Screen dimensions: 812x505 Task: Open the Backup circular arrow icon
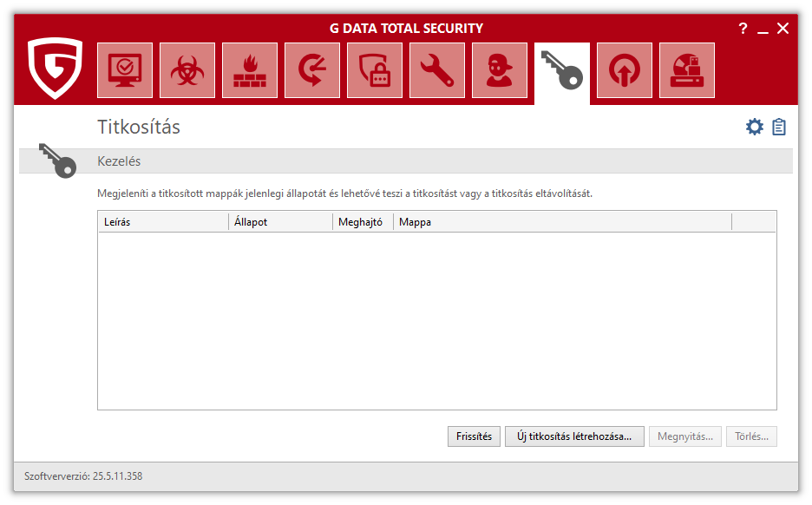(x=312, y=70)
